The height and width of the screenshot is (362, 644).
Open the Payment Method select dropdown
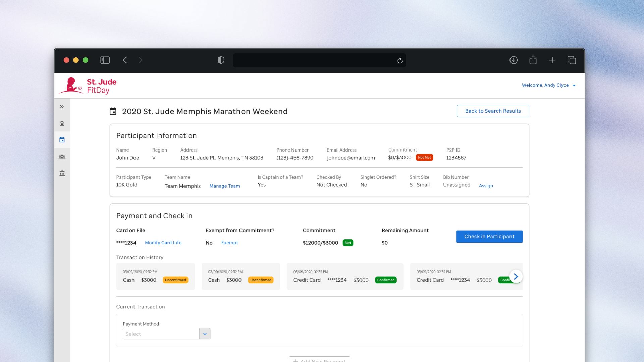(x=166, y=334)
